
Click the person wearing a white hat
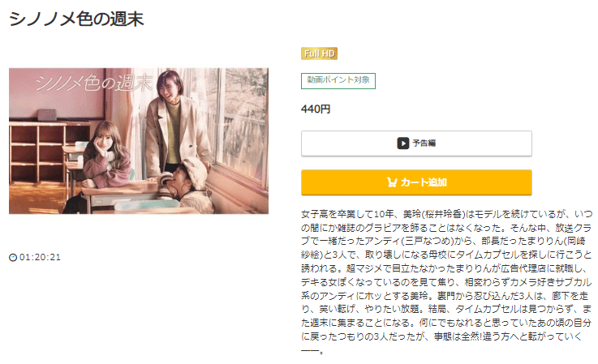[x=189, y=183]
